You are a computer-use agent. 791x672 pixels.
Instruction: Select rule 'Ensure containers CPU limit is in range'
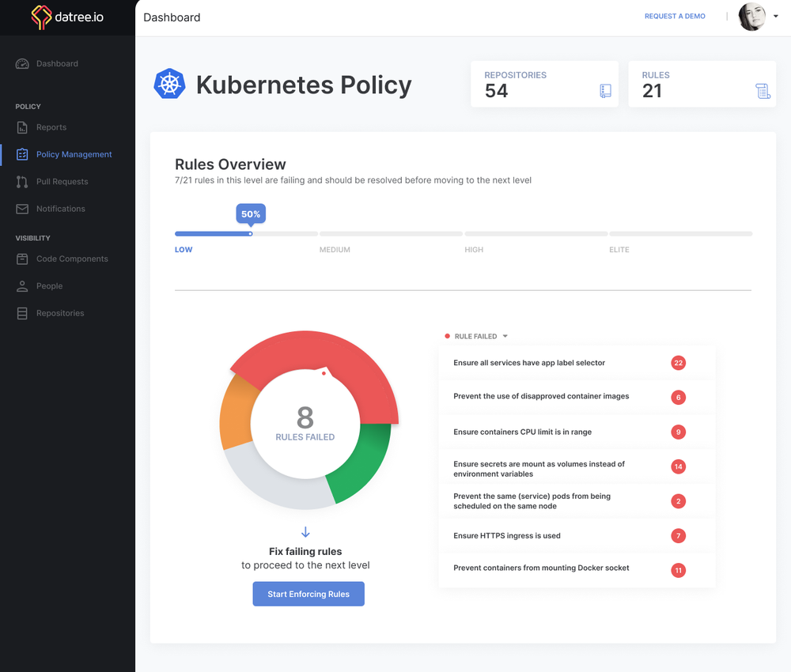coord(577,432)
